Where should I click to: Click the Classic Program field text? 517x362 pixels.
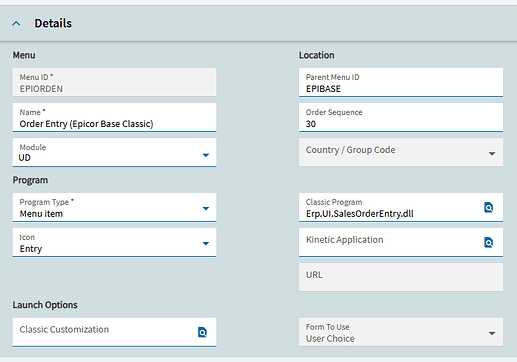coord(360,214)
